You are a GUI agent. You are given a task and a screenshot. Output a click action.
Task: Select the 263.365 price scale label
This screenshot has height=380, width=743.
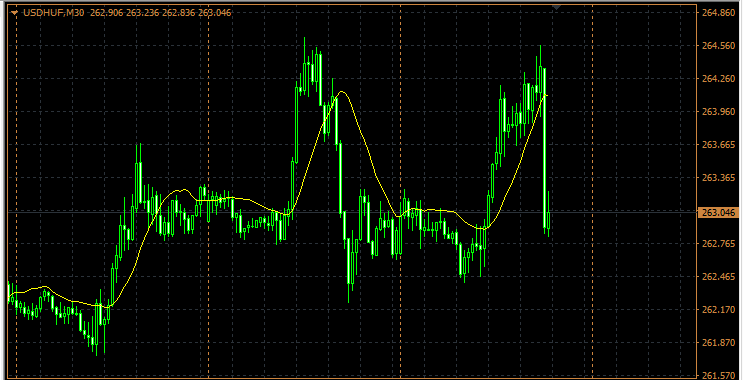tap(717, 177)
